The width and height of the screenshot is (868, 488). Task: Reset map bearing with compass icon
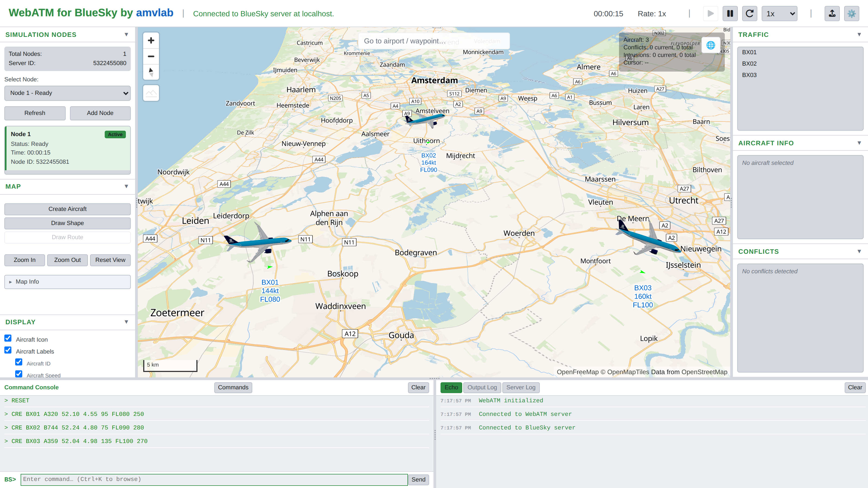point(151,72)
